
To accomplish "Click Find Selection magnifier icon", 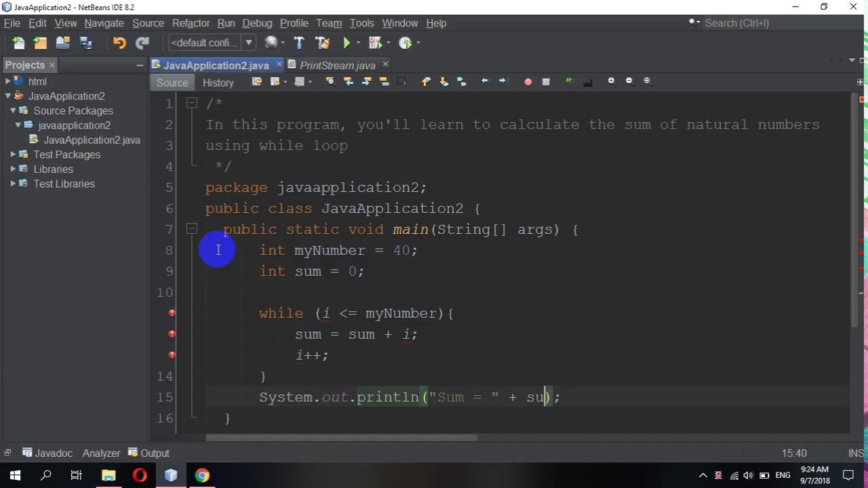I will tap(330, 81).
